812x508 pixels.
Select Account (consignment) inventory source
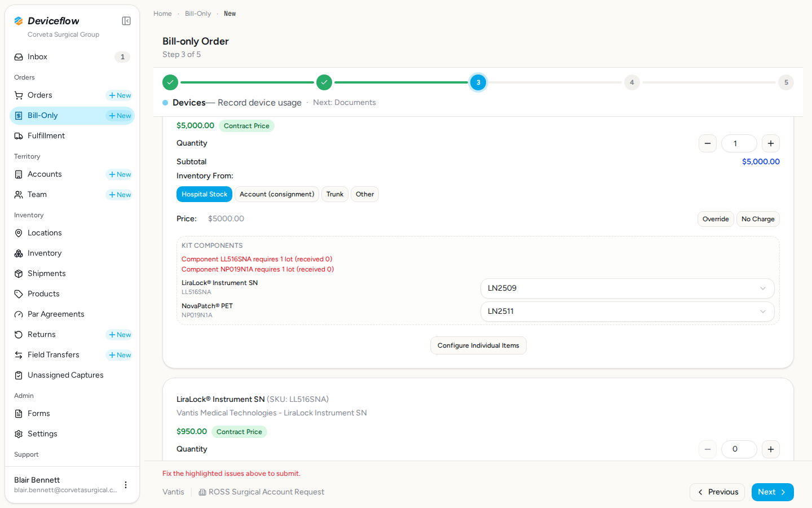coord(277,194)
